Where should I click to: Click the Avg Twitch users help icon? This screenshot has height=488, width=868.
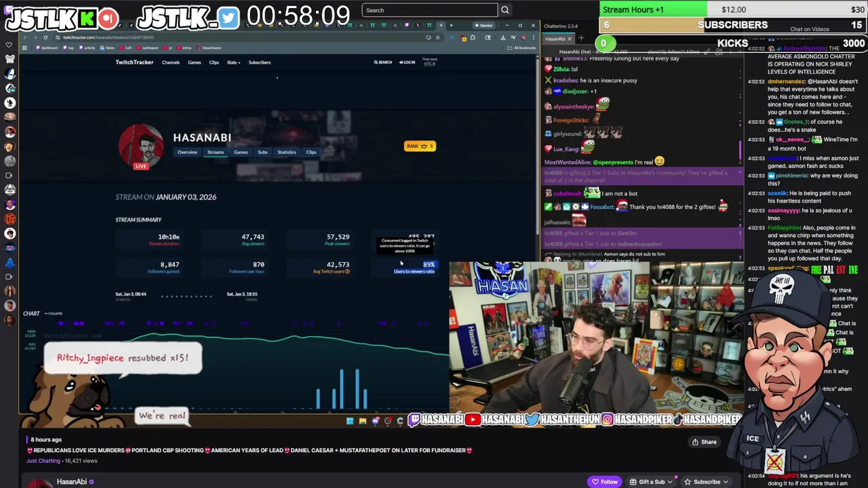tap(348, 271)
